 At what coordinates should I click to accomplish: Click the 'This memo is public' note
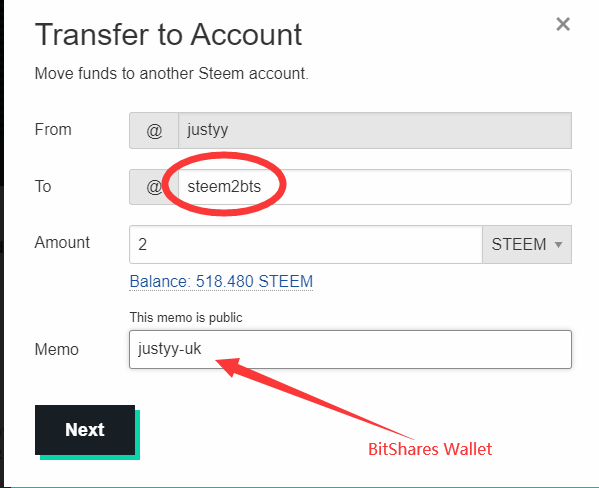pyautogui.click(x=186, y=318)
